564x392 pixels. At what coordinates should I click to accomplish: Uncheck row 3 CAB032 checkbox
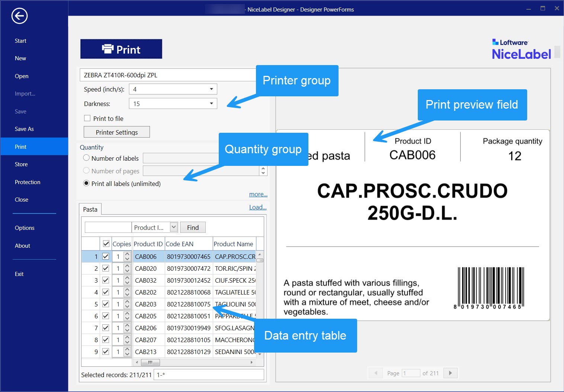(x=106, y=280)
